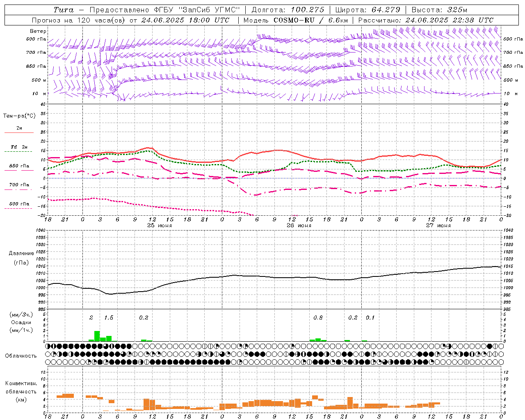Click the "500 м" wind level label at left
The image size is (525, 420).
37,80
